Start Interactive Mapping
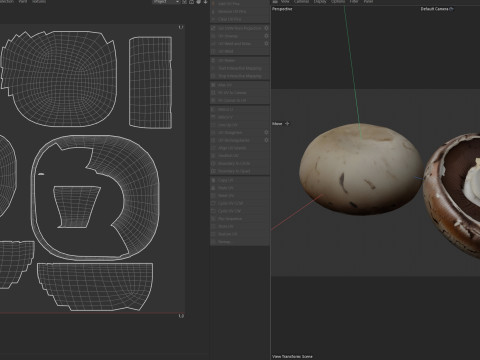Screen dimensions: 480x360 click(x=240, y=68)
